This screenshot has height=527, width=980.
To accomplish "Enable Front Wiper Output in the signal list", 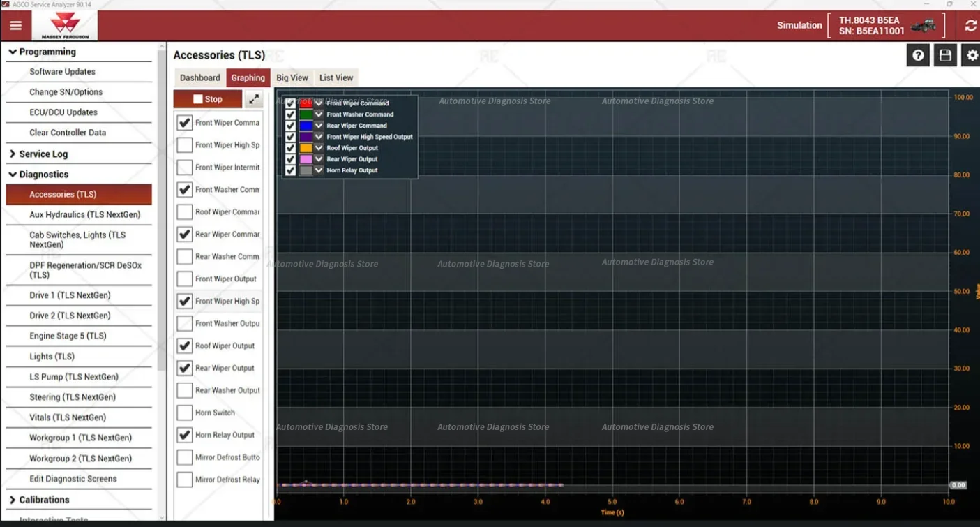I will coord(184,279).
